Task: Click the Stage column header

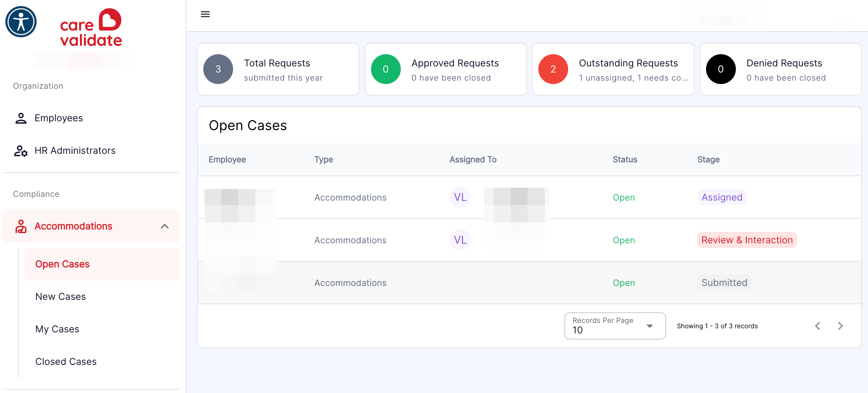Action: pyautogui.click(x=708, y=160)
